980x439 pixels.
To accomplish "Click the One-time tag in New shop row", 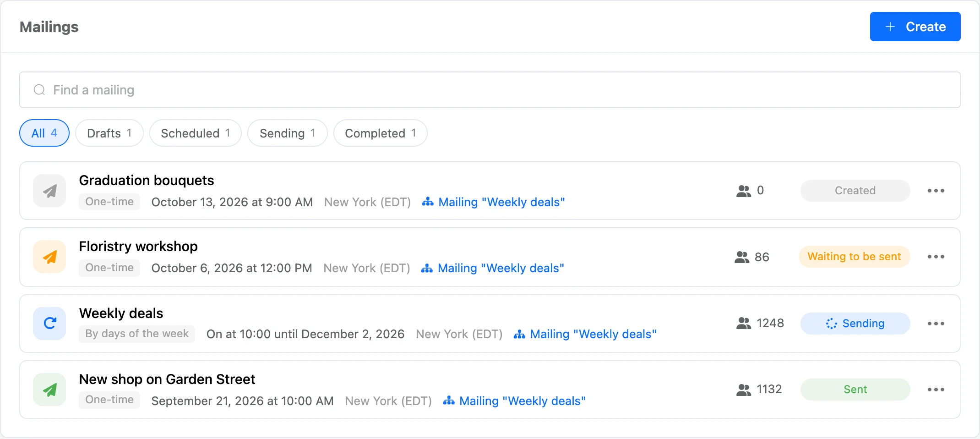I will click(x=109, y=400).
